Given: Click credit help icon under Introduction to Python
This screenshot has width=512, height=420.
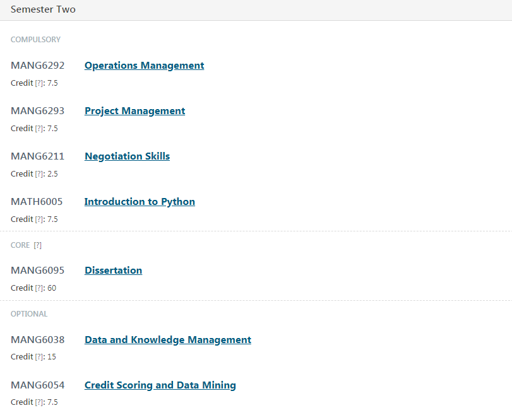Looking at the screenshot, I should pos(39,219).
